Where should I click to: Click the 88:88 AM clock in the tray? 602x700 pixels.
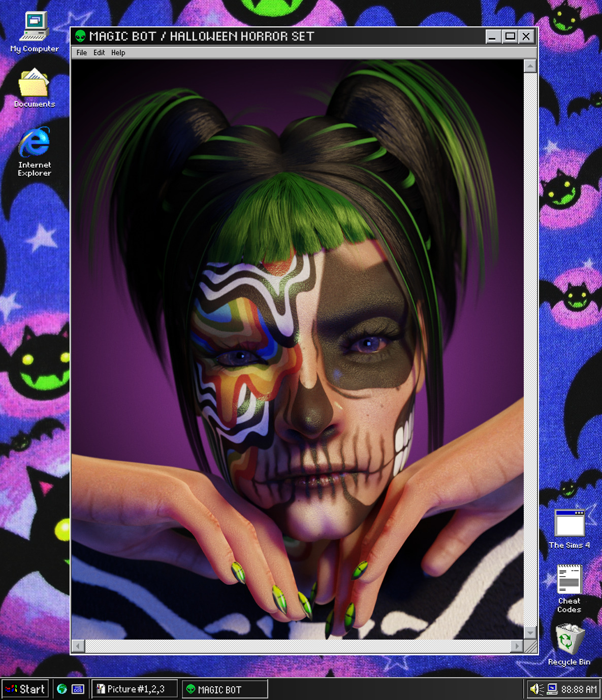pyautogui.click(x=579, y=689)
